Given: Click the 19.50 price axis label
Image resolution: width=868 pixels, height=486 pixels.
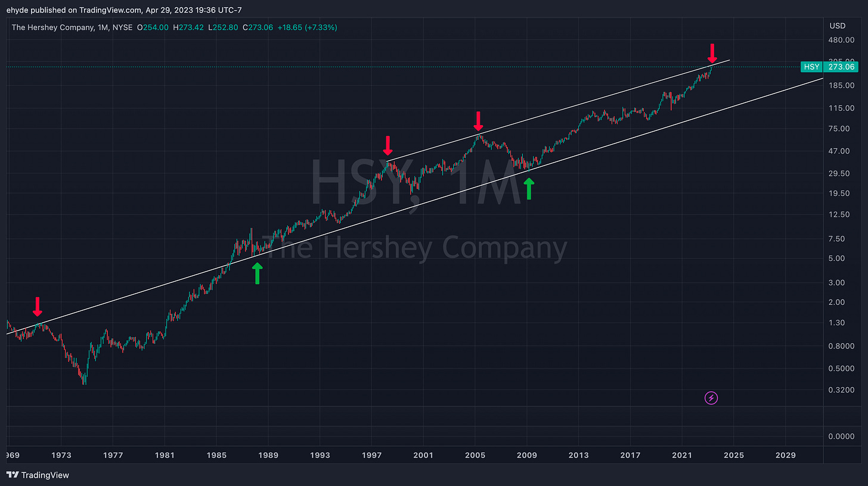Looking at the screenshot, I should 840,193.
